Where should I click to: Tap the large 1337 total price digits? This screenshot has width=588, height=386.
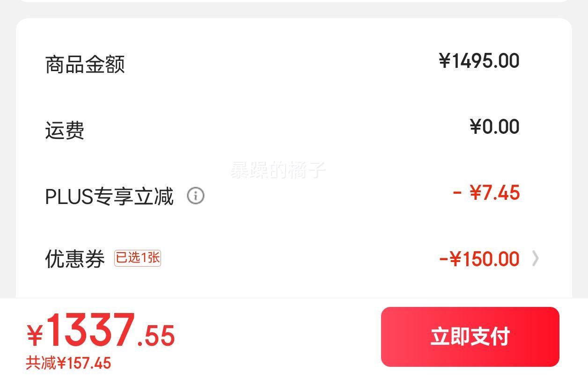coord(90,330)
